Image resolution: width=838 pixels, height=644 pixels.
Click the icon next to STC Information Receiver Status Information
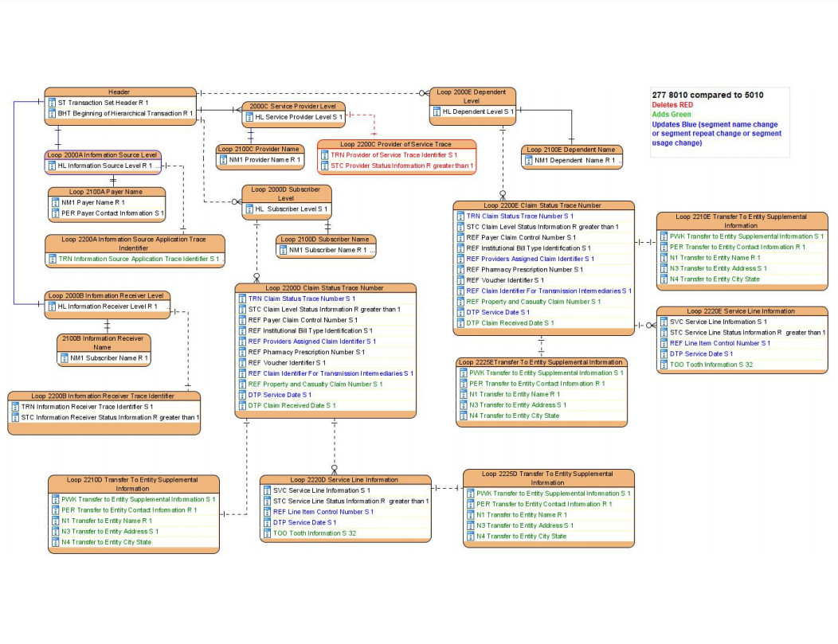click(x=15, y=418)
